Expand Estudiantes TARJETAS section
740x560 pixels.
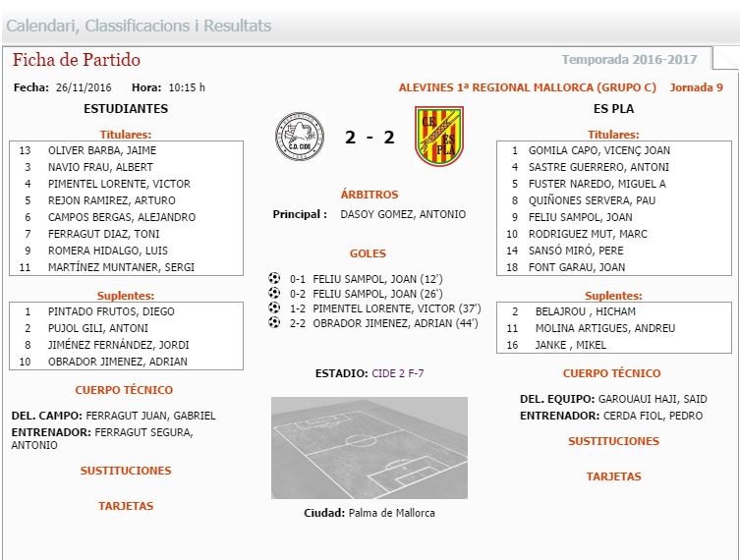click(126, 506)
